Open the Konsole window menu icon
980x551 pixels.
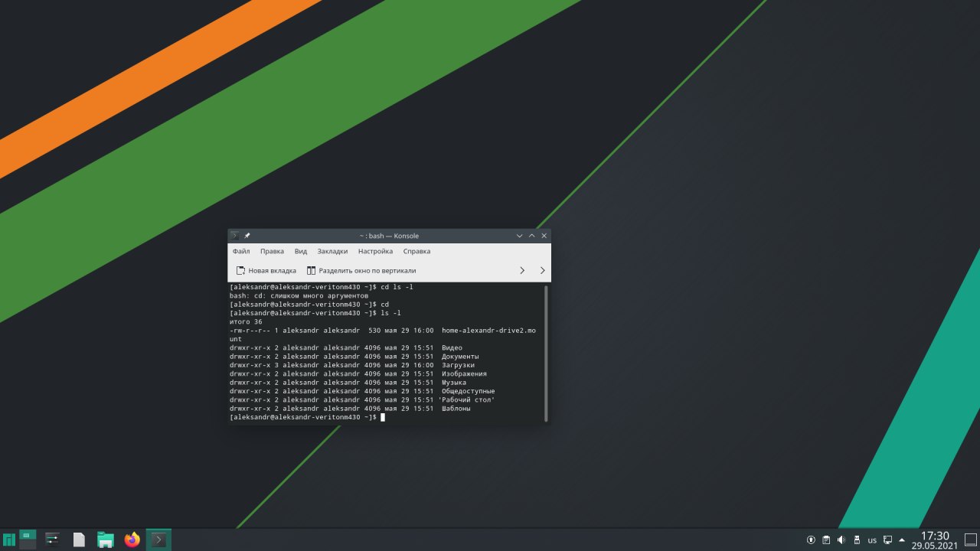tap(235, 236)
